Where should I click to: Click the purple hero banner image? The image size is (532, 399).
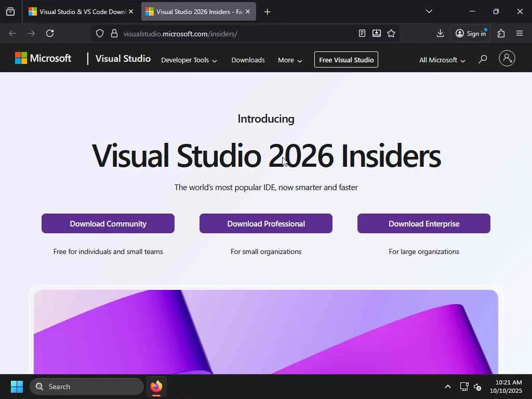point(266,332)
